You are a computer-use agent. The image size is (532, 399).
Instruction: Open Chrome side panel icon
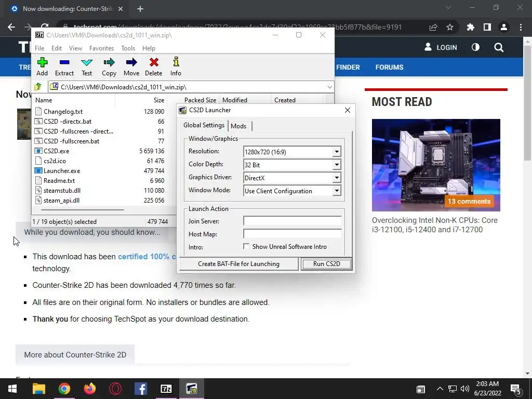point(487,27)
